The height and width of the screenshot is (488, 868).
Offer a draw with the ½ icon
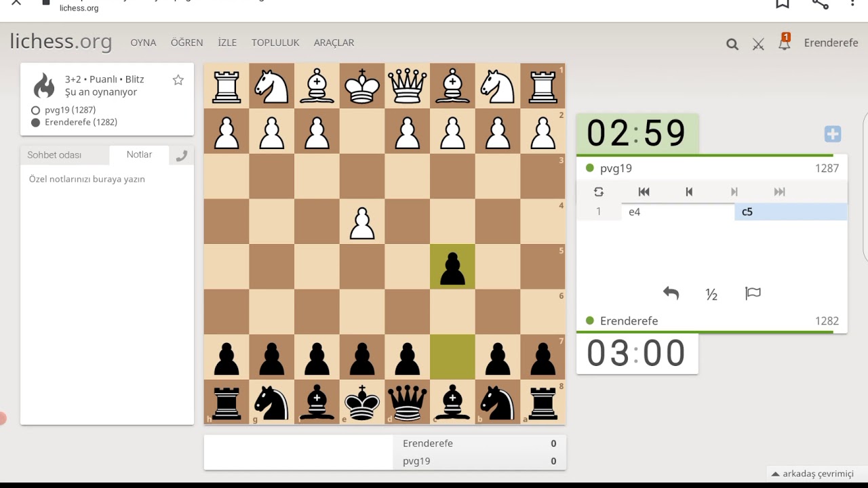click(x=711, y=294)
